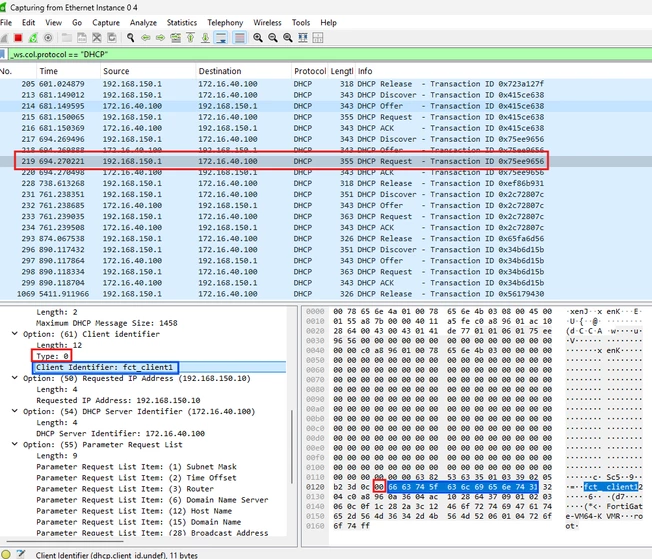Click in the display filter field
This screenshot has width=652, height=559.
pyautogui.click(x=328, y=54)
